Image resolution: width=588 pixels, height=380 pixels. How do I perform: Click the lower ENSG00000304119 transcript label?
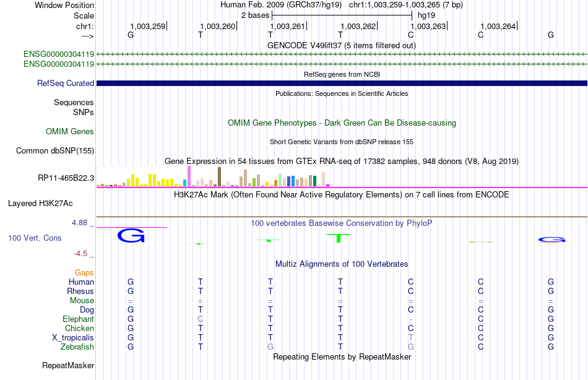point(59,64)
